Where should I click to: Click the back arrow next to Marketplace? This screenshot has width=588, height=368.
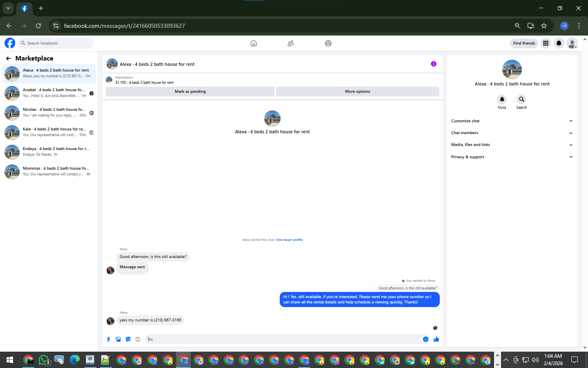pyautogui.click(x=8, y=58)
